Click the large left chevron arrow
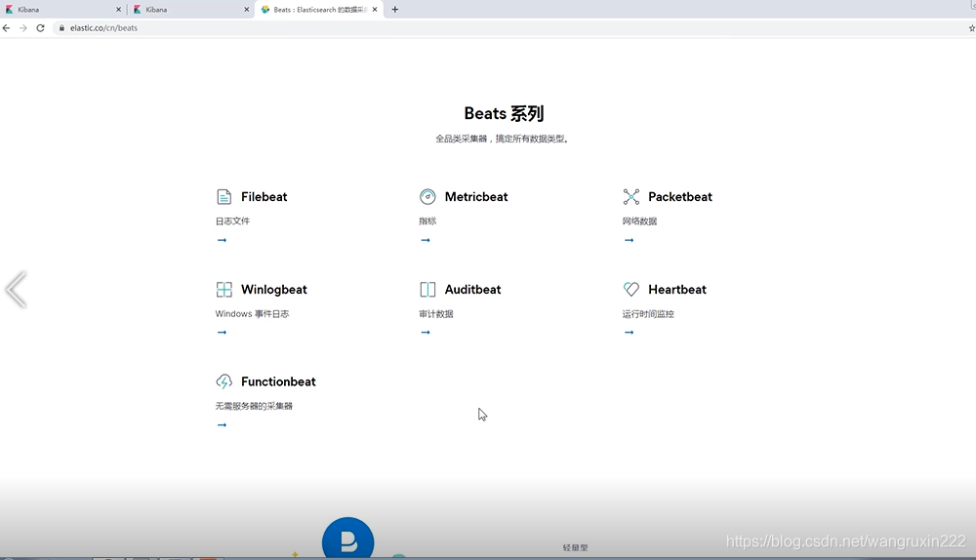976x560 pixels. (17, 290)
